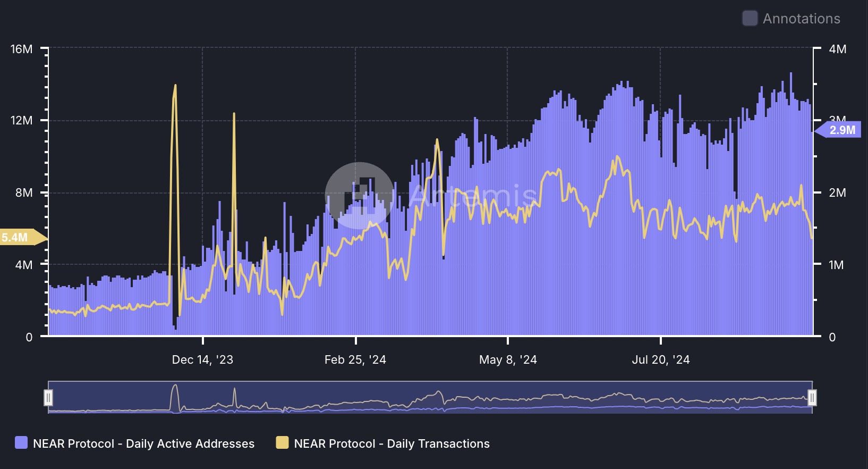Click the 'May 8, '24' axis label
Image resolution: width=868 pixels, height=469 pixels.
(x=508, y=360)
